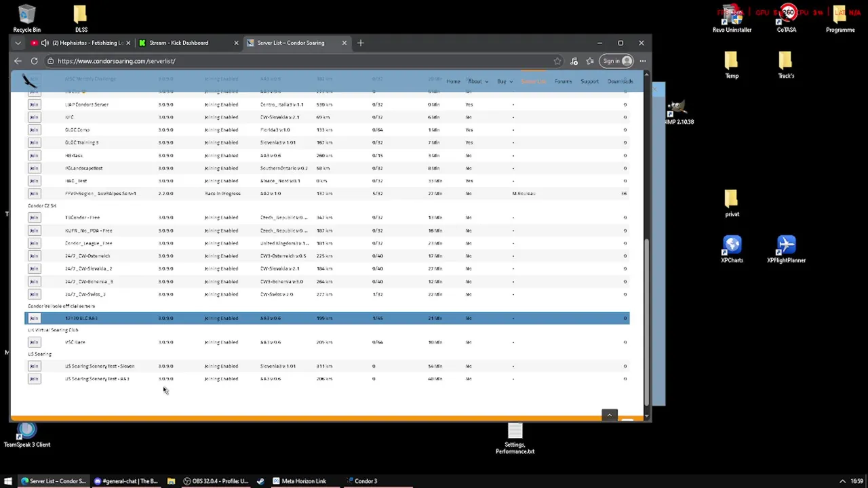The image size is (868, 488).
Task: Join the TBCondor - Free server
Action: [34, 218]
